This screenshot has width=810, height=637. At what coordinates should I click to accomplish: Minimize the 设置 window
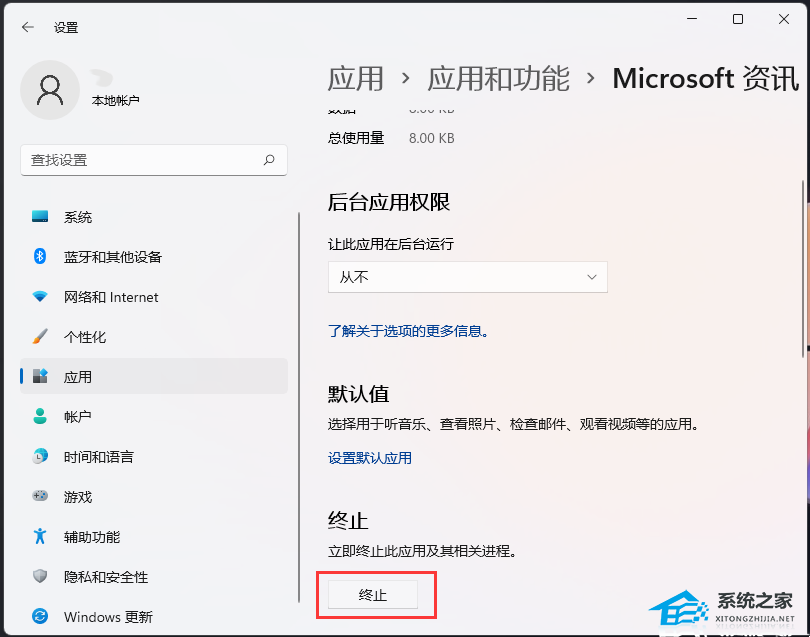(692, 19)
